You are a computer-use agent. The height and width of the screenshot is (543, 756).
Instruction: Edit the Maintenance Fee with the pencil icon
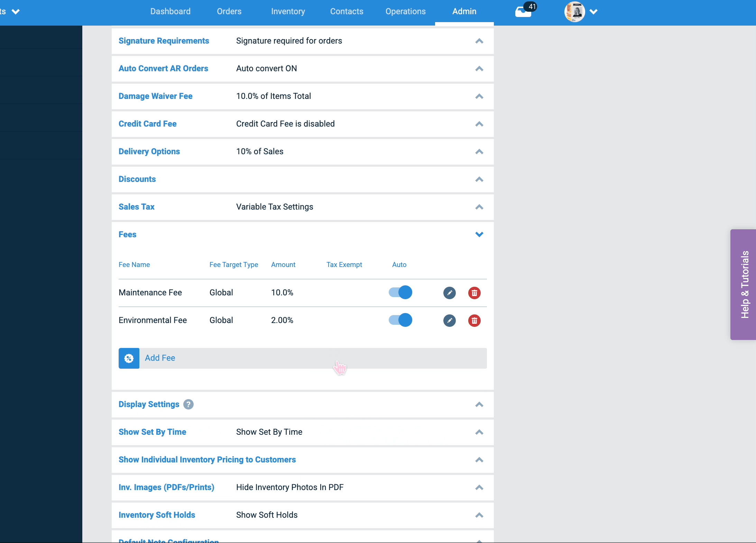(450, 293)
